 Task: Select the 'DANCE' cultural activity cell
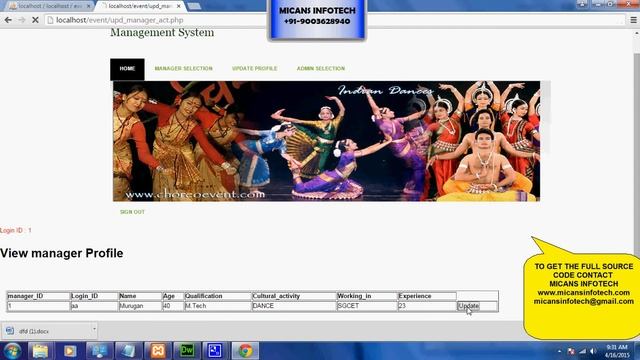[x=293, y=306]
